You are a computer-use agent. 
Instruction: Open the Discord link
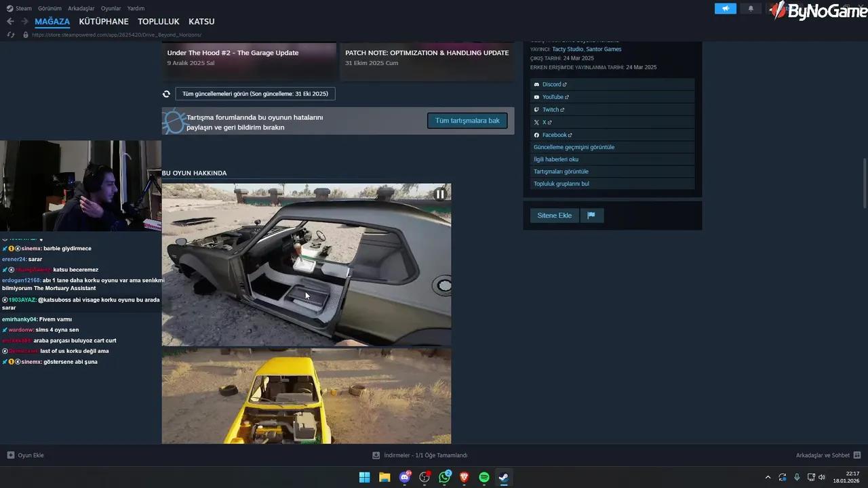pos(612,85)
